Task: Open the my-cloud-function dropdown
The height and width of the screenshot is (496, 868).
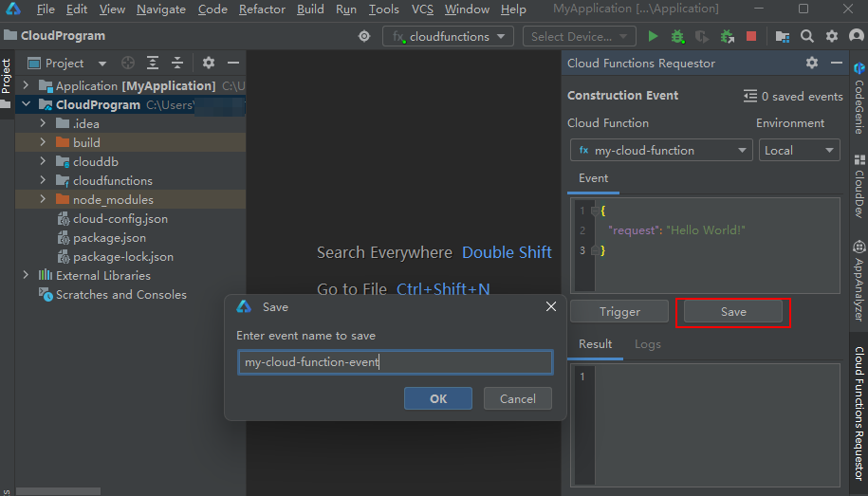Action: click(661, 150)
